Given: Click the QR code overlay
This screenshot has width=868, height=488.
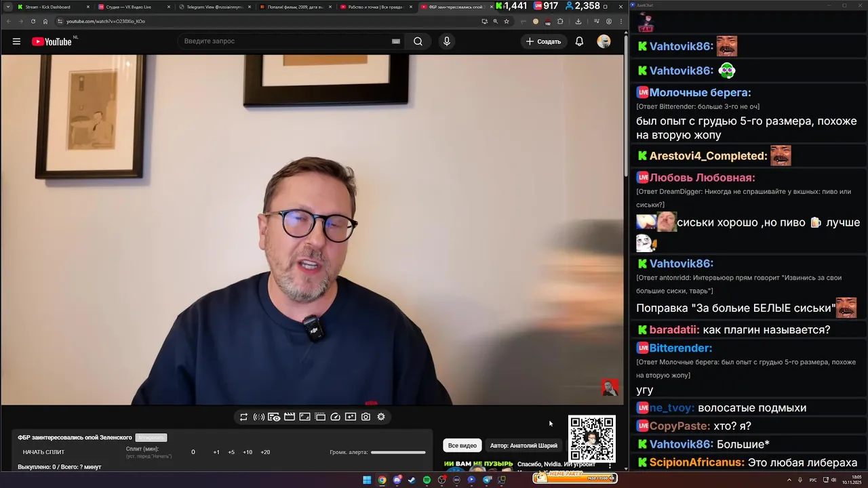Looking at the screenshot, I should (x=592, y=439).
